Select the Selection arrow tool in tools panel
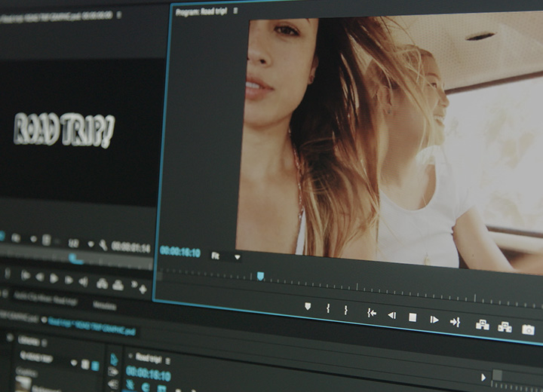 click(115, 359)
